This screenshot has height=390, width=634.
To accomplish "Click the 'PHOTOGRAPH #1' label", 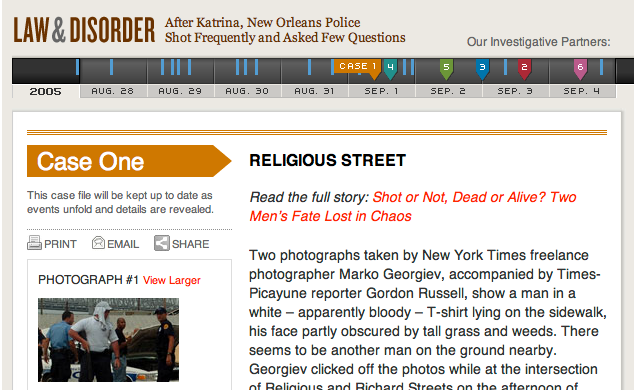I will tap(89, 280).
